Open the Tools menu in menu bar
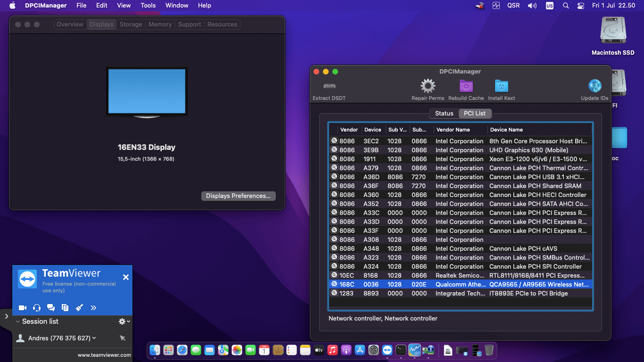This screenshot has height=362, width=644. point(148,6)
